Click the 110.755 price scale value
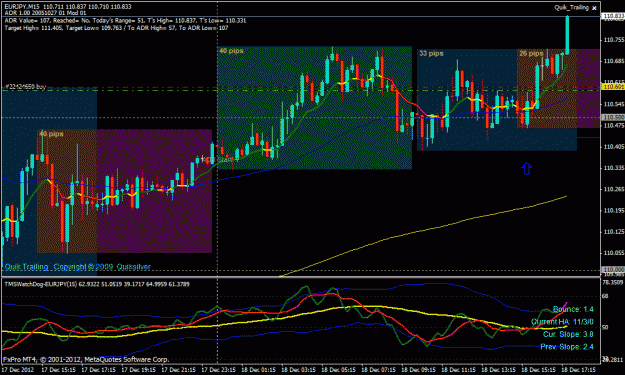625x375 pixels. (614, 40)
